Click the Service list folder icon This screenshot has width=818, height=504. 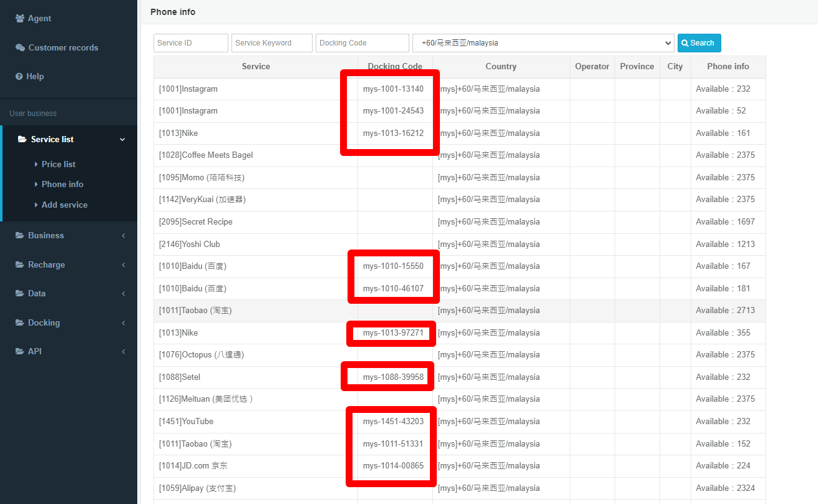tap(22, 140)
